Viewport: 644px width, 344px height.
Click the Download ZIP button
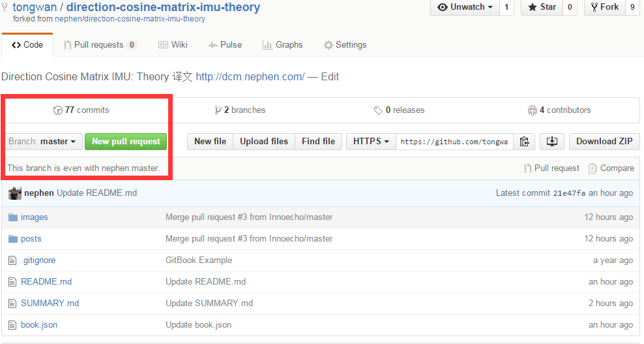coord(604,142)
